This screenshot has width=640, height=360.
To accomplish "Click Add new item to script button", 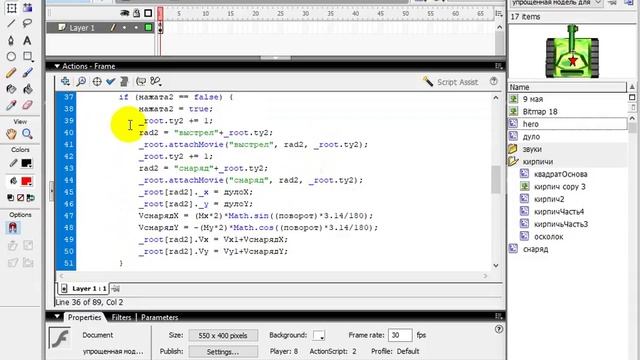I will click(65, 82).
